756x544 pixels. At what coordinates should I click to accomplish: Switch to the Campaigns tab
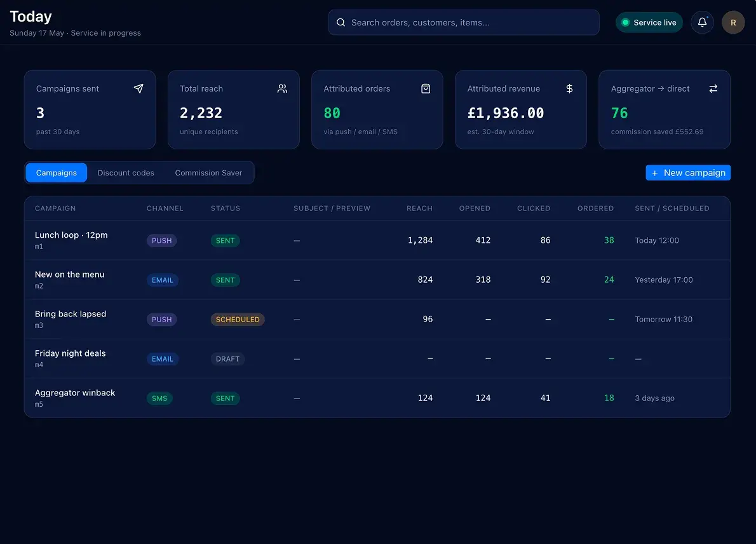(x=57, y=173)
